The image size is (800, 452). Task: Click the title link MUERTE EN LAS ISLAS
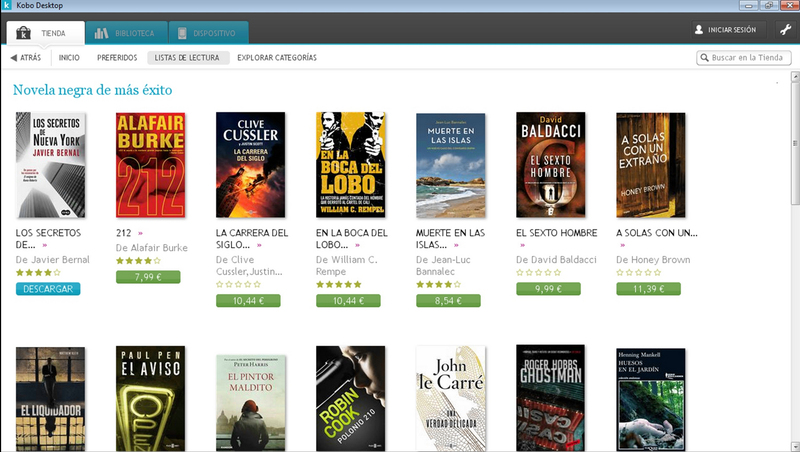click(x=451, y=238)
